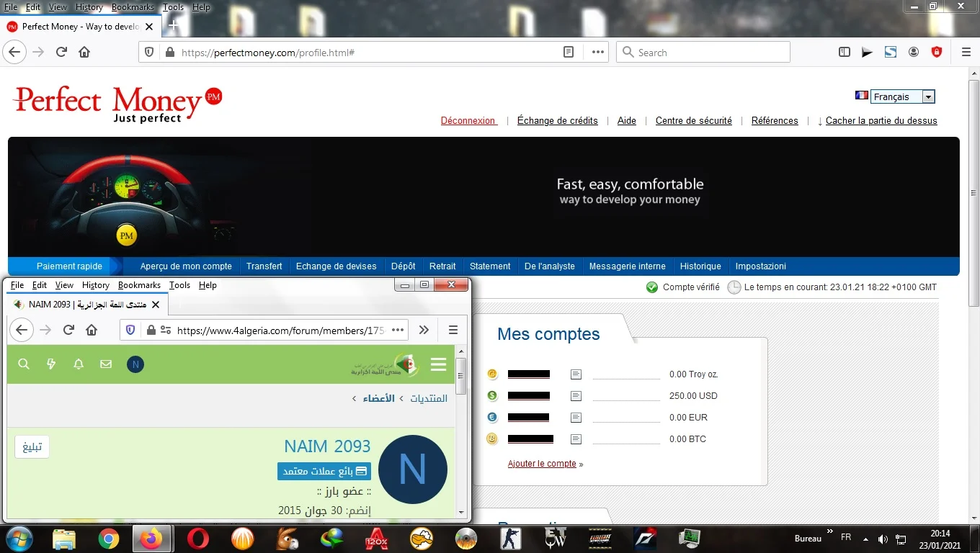Click the تبليغ report button

[x=32, y=447]
